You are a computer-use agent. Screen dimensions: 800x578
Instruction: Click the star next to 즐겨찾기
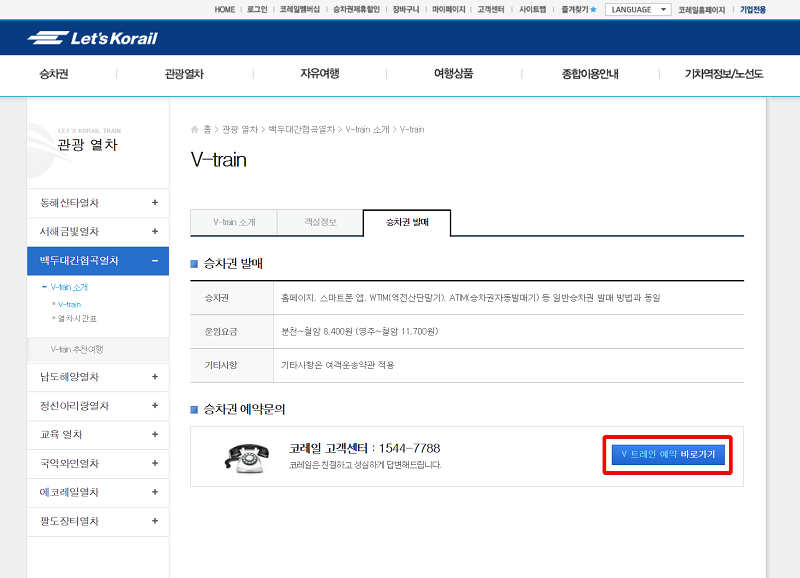pos(591,9)
